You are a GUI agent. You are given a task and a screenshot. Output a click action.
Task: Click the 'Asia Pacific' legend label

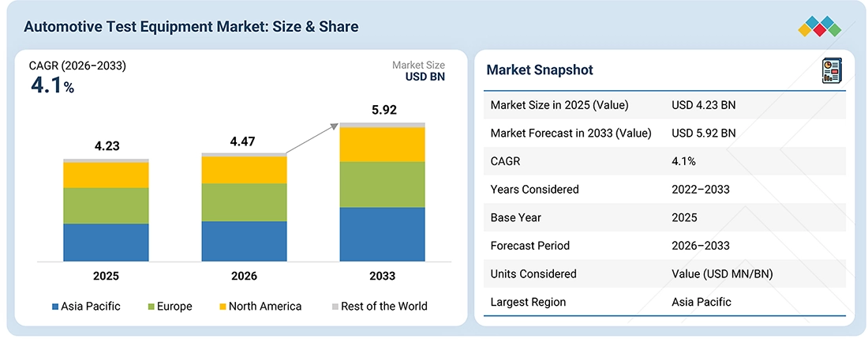coord(91,307)
